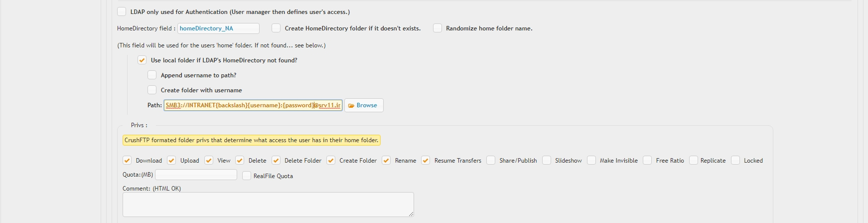Uncheck the Download privilege

[127, 160]
